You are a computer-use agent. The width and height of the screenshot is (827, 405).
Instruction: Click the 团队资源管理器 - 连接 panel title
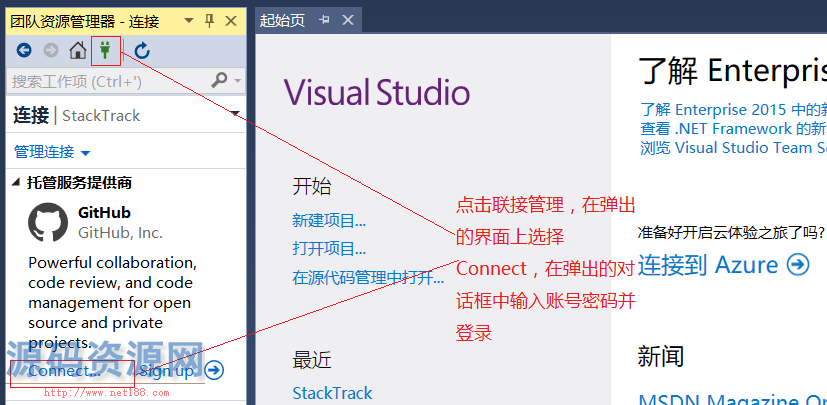tap(85, 22)
